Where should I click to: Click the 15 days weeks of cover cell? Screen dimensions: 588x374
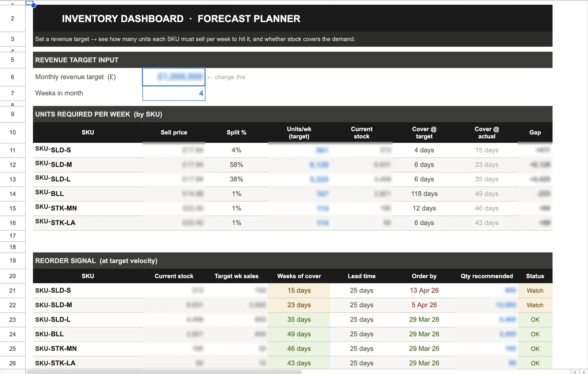(x=299, y=291)
